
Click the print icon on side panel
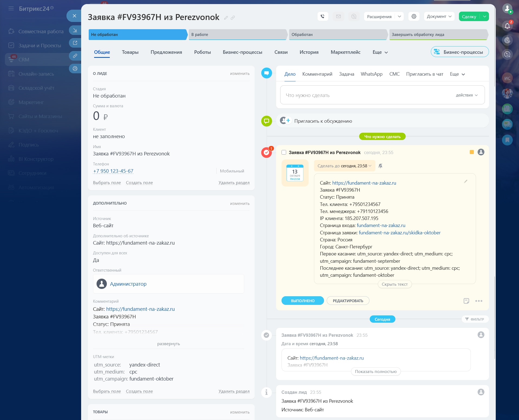(x=75, y=69)
